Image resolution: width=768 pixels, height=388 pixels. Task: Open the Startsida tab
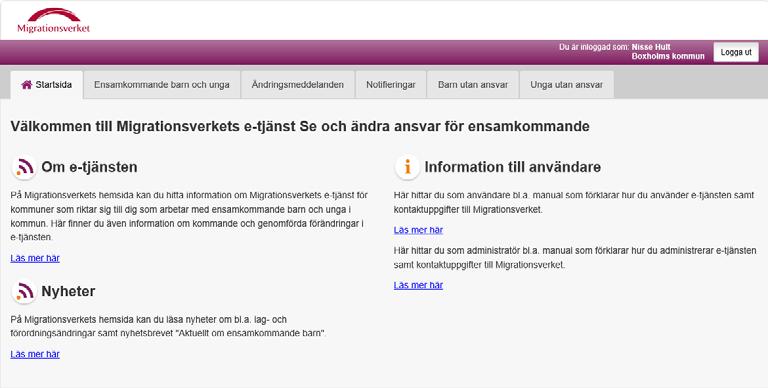(x=47, y=85)
